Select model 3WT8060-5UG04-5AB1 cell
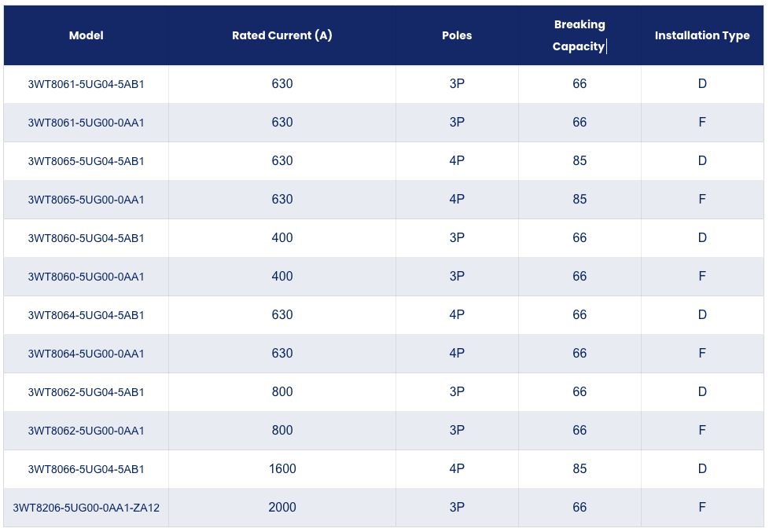Screen dimensions: 769x532 click(x=86, y=238)
